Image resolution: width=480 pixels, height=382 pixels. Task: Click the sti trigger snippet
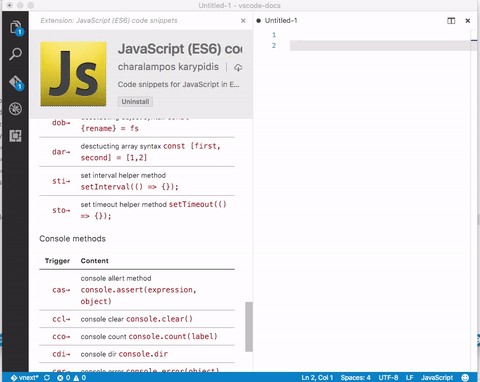[x=61, y=181]
